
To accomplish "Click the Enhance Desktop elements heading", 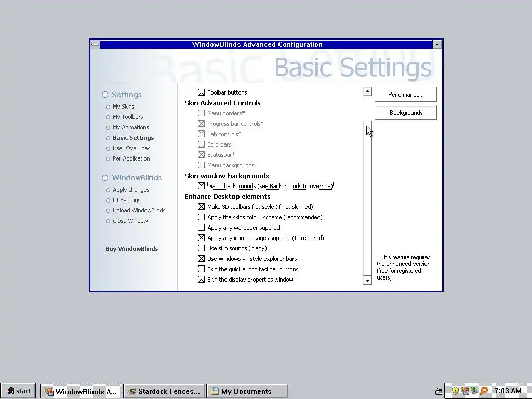I will 228,196.
